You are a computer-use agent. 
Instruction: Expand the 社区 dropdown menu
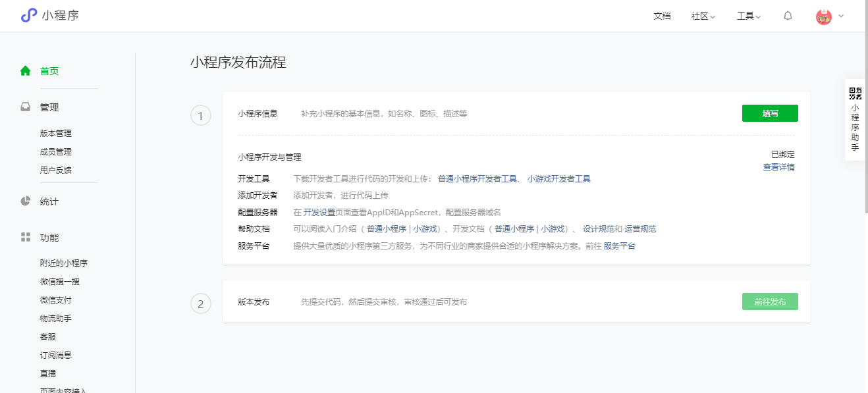point(703,16)
